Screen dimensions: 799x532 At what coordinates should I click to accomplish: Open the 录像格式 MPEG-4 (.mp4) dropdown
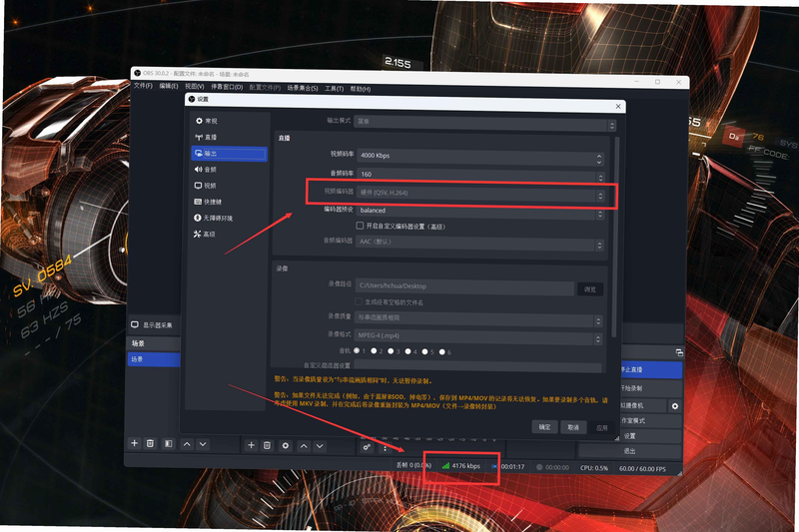(x=478, y=337)
